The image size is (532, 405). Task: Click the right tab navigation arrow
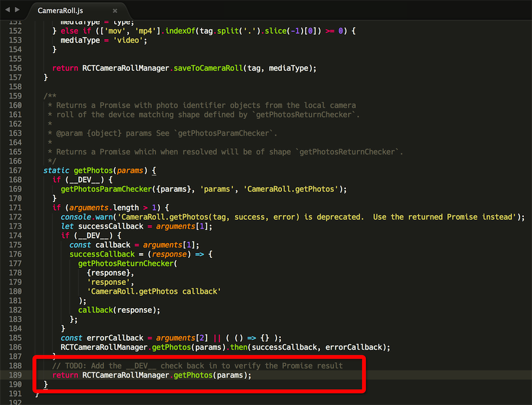pyautogui.click(x=17, y=10)
